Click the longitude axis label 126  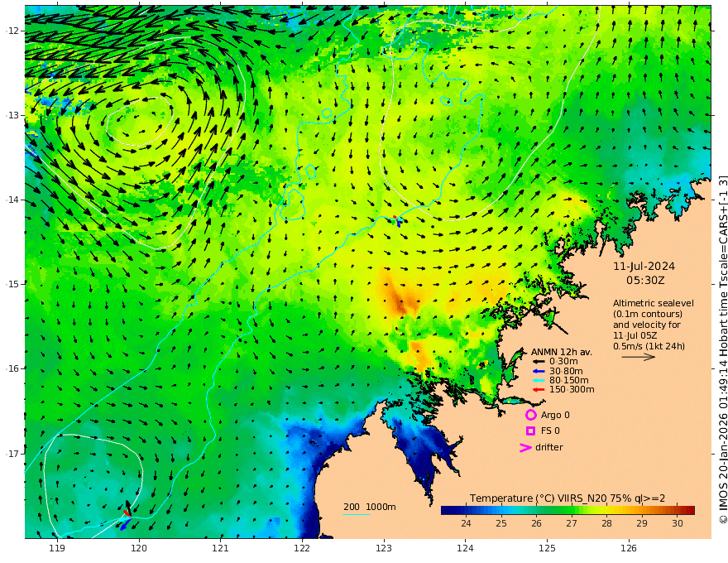click(629, 548)
